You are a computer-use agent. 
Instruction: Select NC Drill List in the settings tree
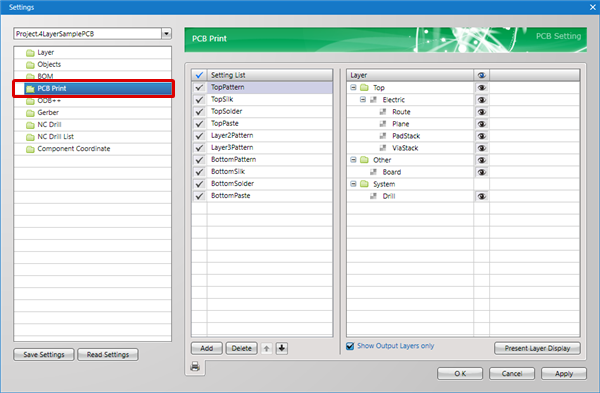[55, 137]
